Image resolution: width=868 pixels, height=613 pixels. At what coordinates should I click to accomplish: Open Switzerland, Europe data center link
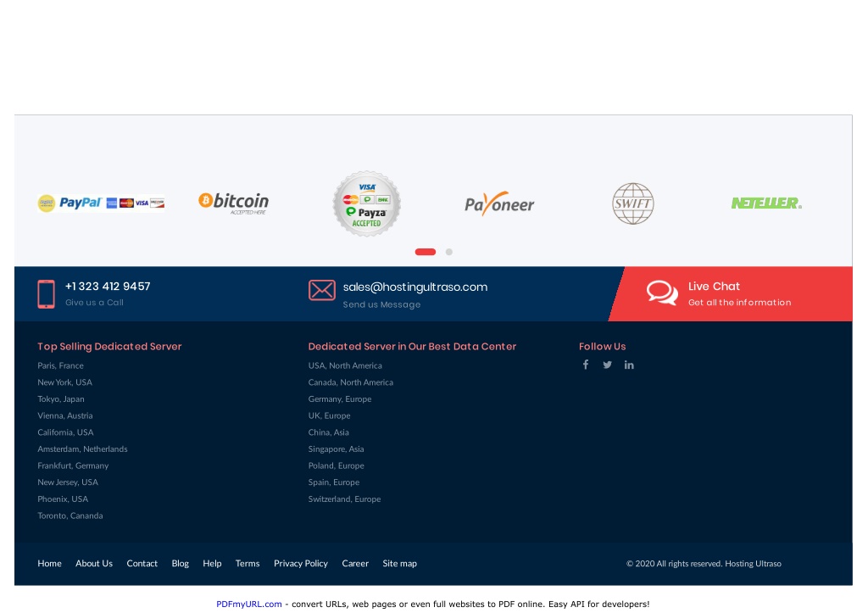344,499
